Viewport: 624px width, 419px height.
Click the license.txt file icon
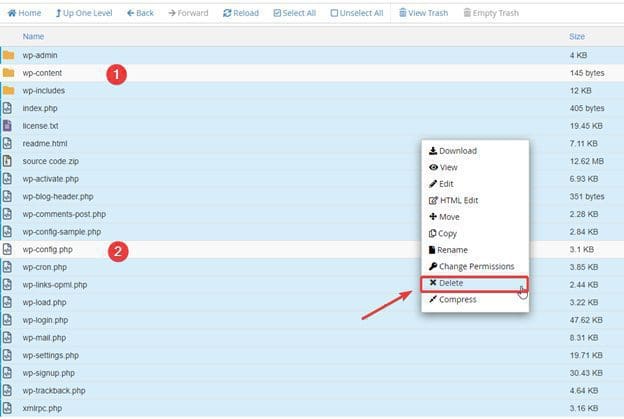click(x=8, y=126)
